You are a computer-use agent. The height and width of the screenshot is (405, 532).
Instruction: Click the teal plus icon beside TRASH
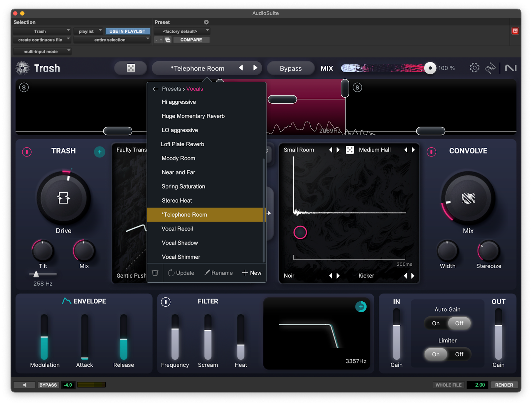[x=99, y=152]
